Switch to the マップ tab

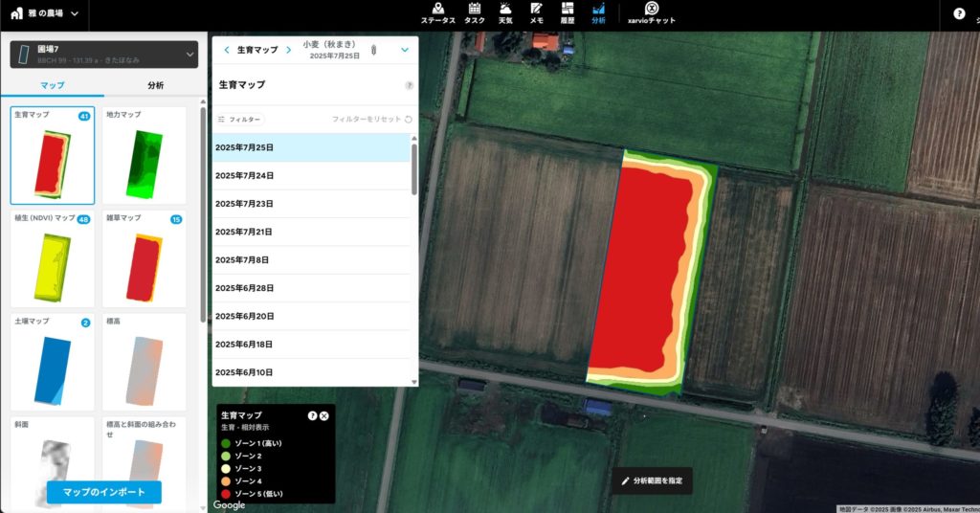(x=53, y=85)
